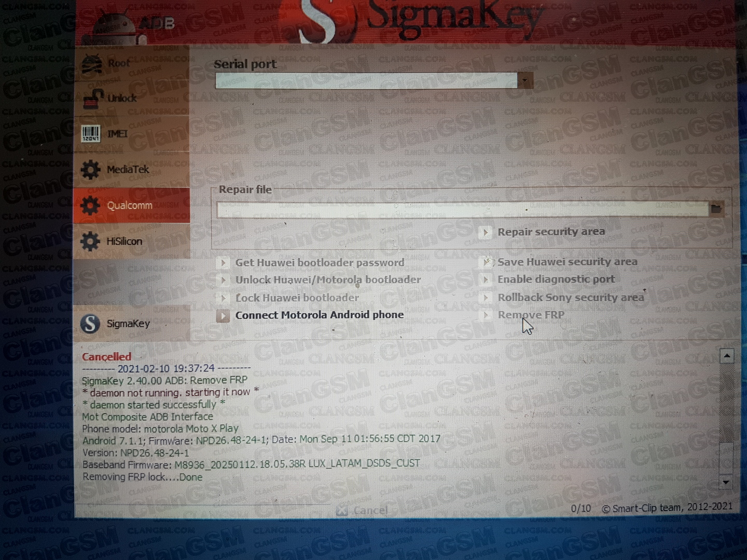Open the SigmaKey info section
The height and width of the screenshot is (560, 747).
pos(132,324)
